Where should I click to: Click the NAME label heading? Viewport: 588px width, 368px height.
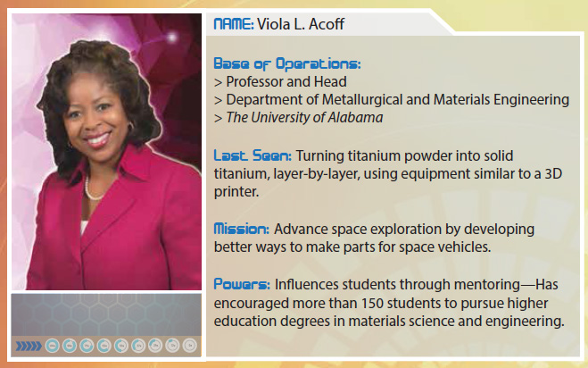(234, 24)
